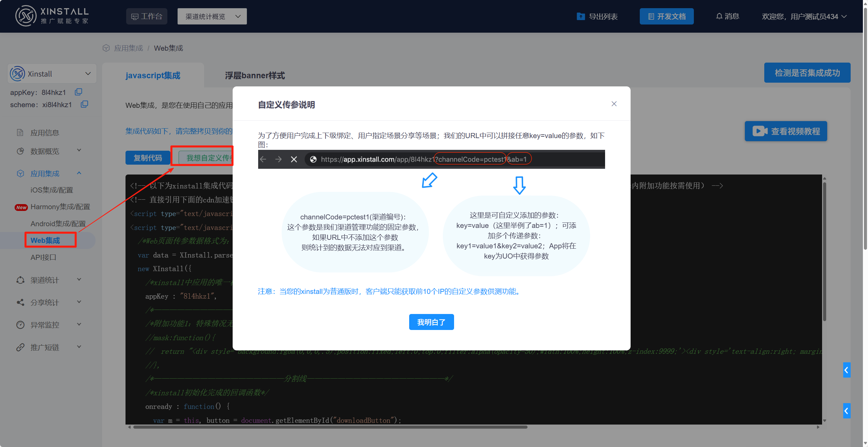Select Web集成 in sidebar
Screen dimensions: 868x447
point(45,240)
